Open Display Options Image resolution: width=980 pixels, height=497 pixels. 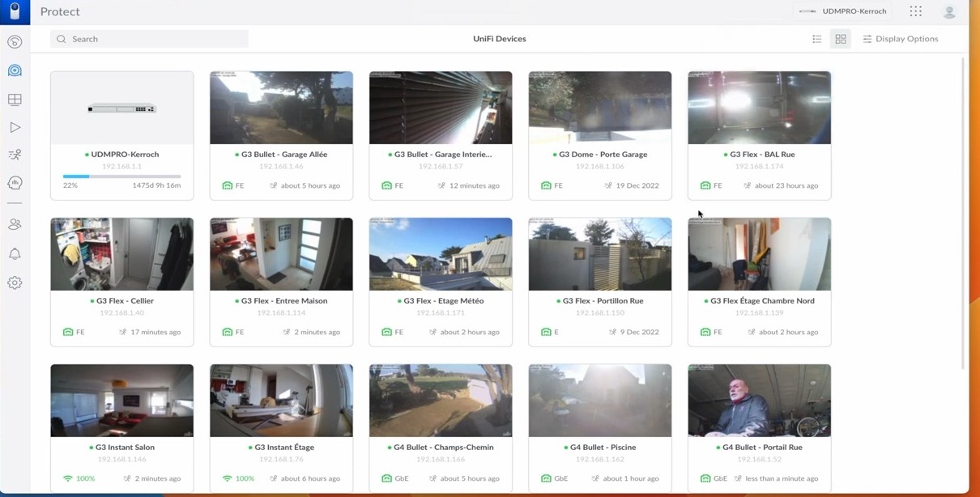901,39
